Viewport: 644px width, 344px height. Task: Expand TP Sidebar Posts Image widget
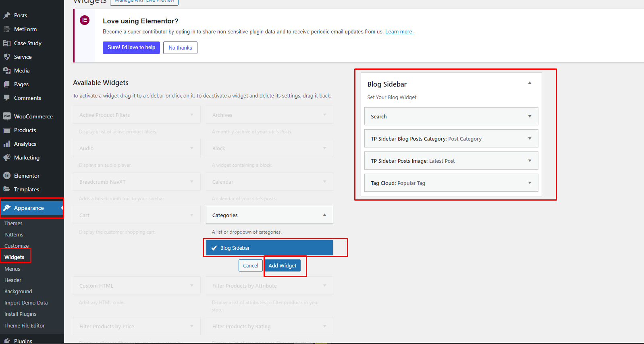(x=530, y=161)
